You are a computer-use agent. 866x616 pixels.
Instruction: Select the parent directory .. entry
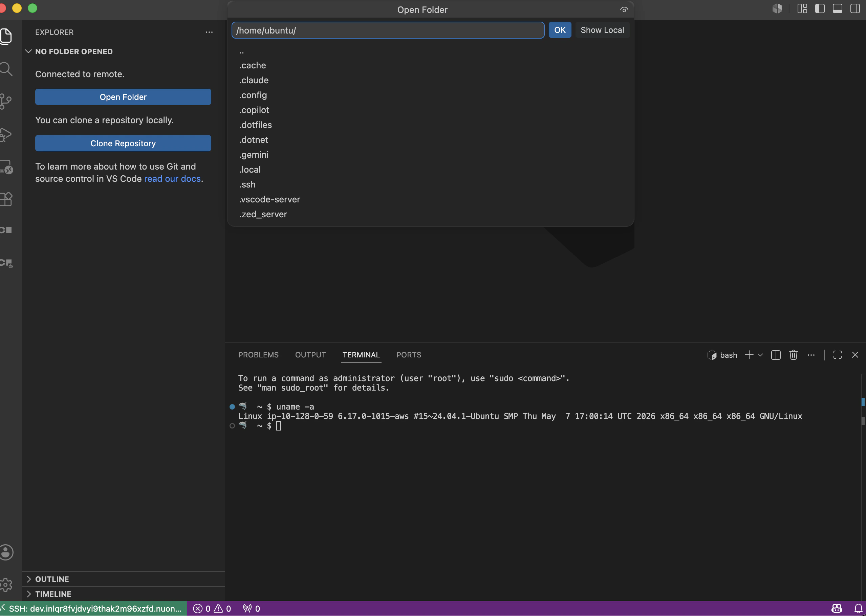point(431,51)
